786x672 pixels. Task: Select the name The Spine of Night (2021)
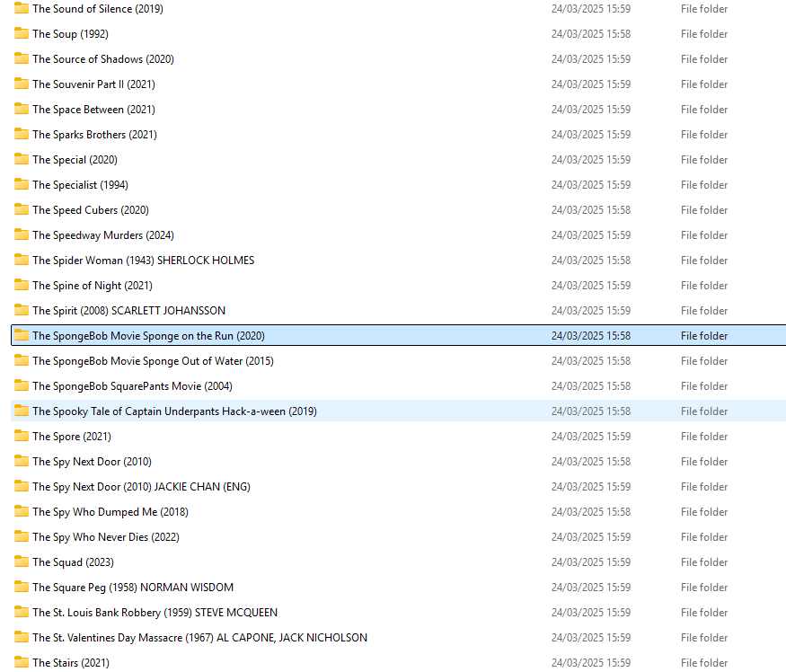[93, 286]
